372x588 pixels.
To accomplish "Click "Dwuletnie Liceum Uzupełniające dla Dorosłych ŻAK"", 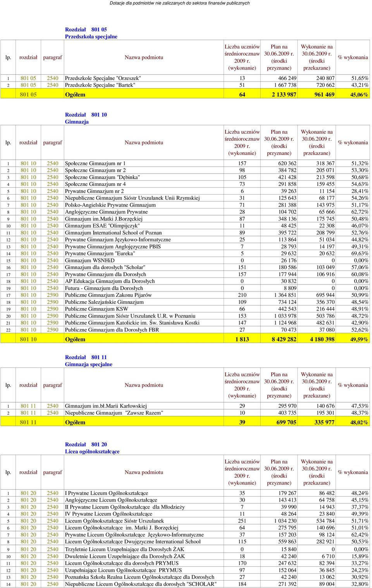I will pos(125,557).
